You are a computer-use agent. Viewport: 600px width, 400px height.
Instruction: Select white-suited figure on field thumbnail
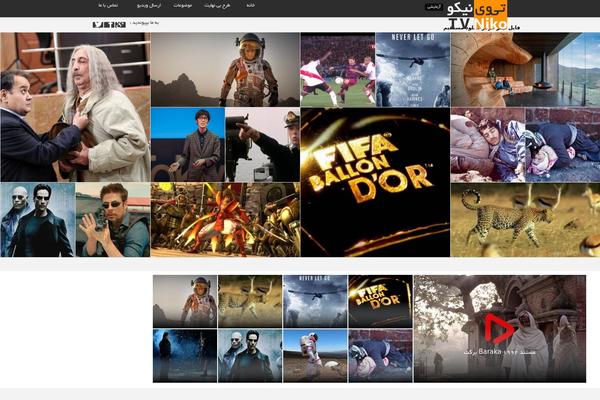tap(315, 356)
